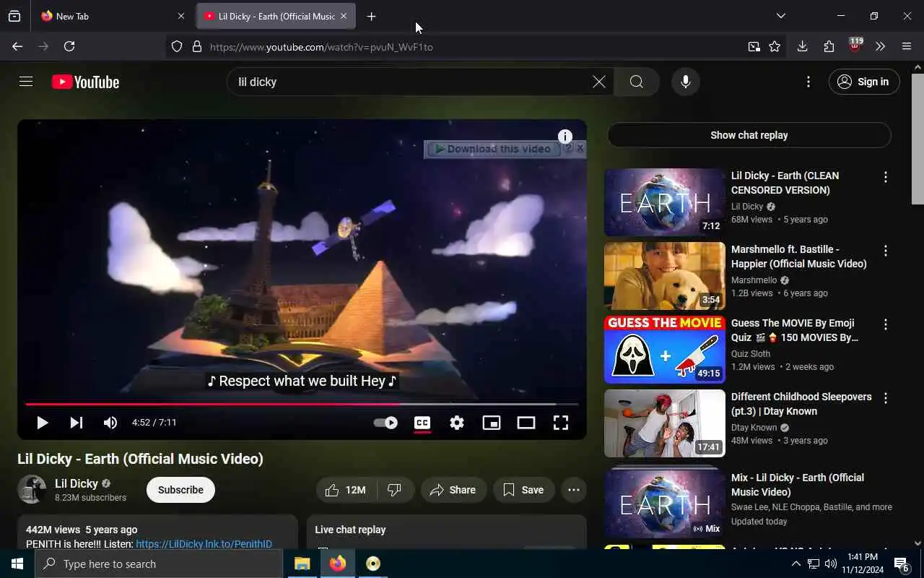
Task: Open File Explorer from taskbar
Action: (x=302, y=564)
